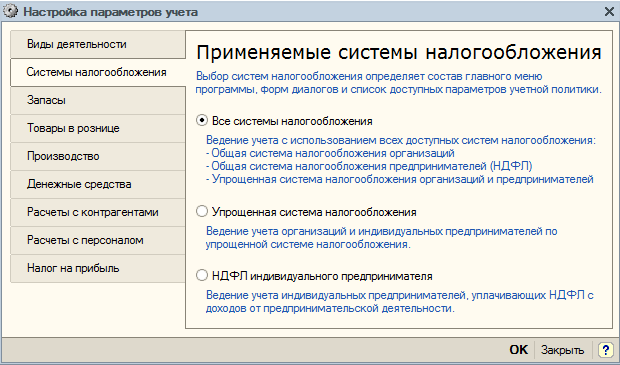620x365 pixels.
Task: Switch to the Производство tab
Action: click(x=98, y=157)
